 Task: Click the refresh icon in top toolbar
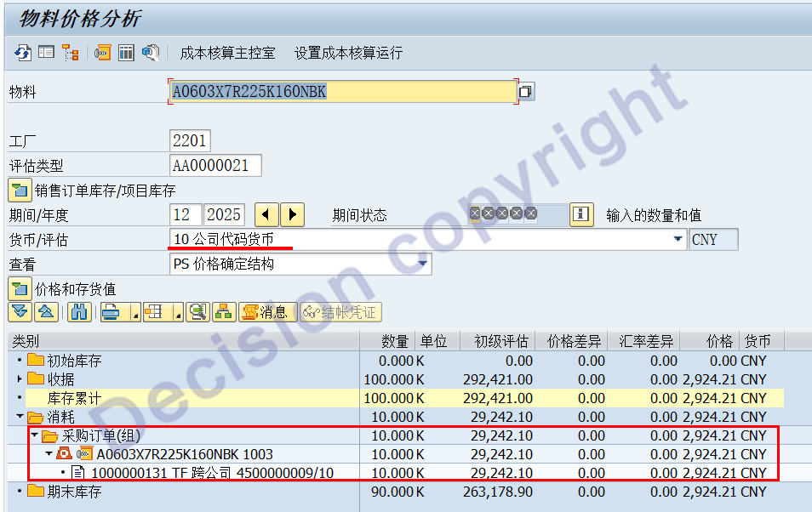tap(22, 53)
